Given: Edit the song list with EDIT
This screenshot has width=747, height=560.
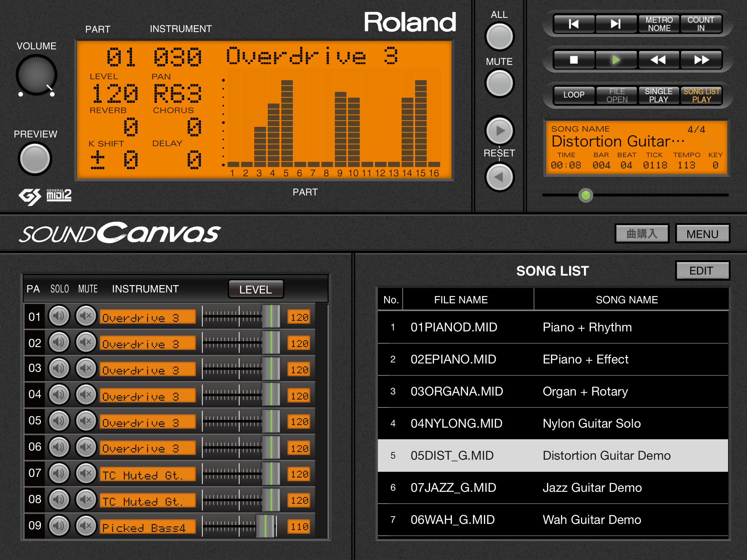Looking at the screenshot, I should click(x=703, y=271).
